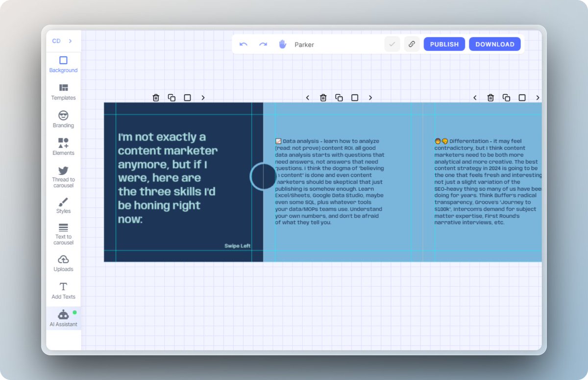
Task: Redo the last action
Action: tap(263, 44)
